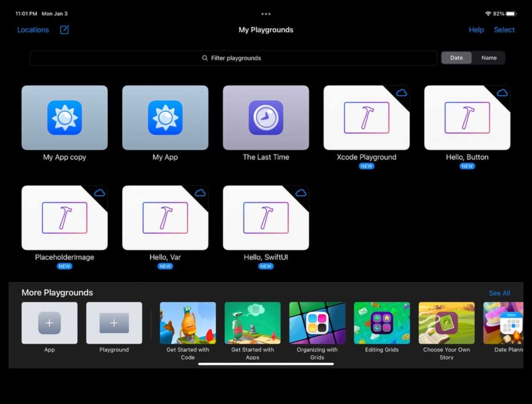Tap the three-dot multitasking menu at top
The height and width of the screenshot is (404, 532).
point(266,14)
